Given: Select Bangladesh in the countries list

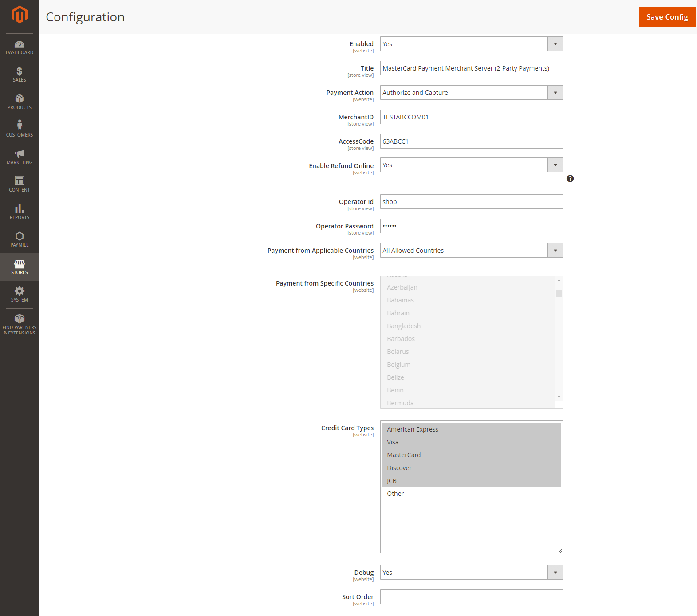Looking at the screenshot, I should (x=468, y=326).
